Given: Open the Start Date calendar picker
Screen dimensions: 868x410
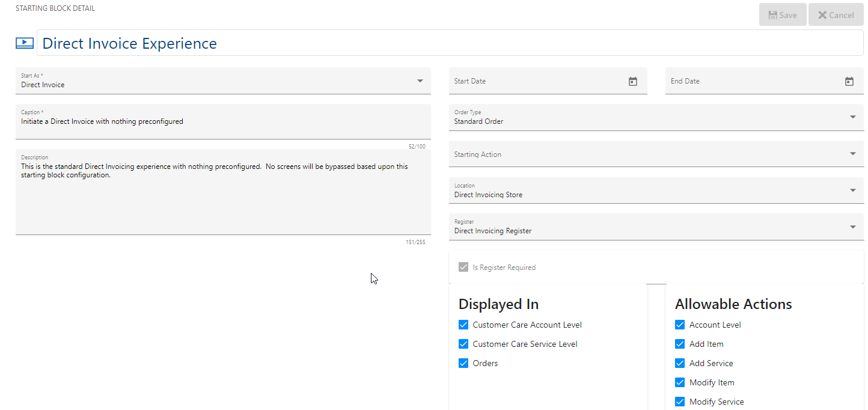Looking at the screenshot, I should tap(633, 81).
